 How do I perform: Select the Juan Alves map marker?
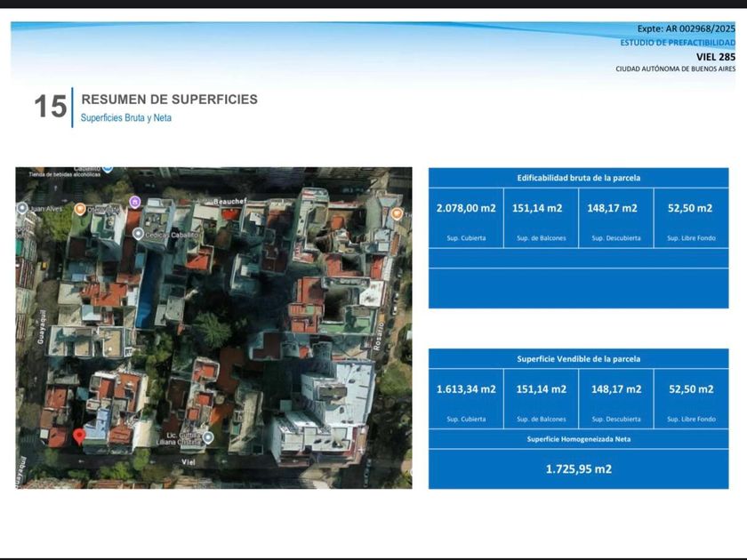click(22, 208)
